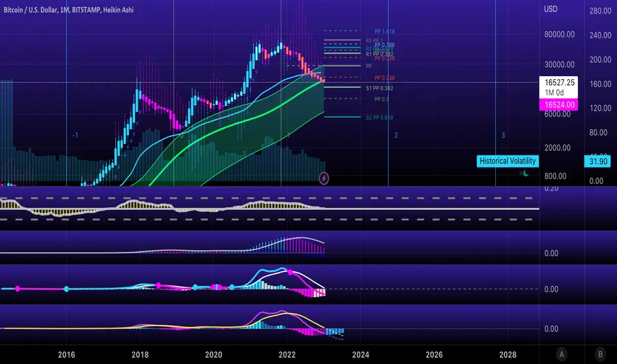
Task: Click the 240.00 volatility scale value
Action: [600, 35]
